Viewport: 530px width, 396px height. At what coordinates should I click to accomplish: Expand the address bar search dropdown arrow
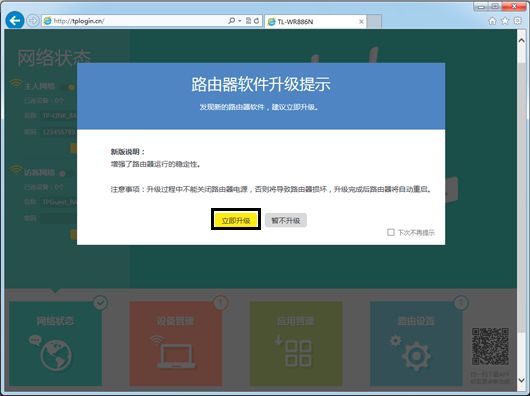(240, 21)
